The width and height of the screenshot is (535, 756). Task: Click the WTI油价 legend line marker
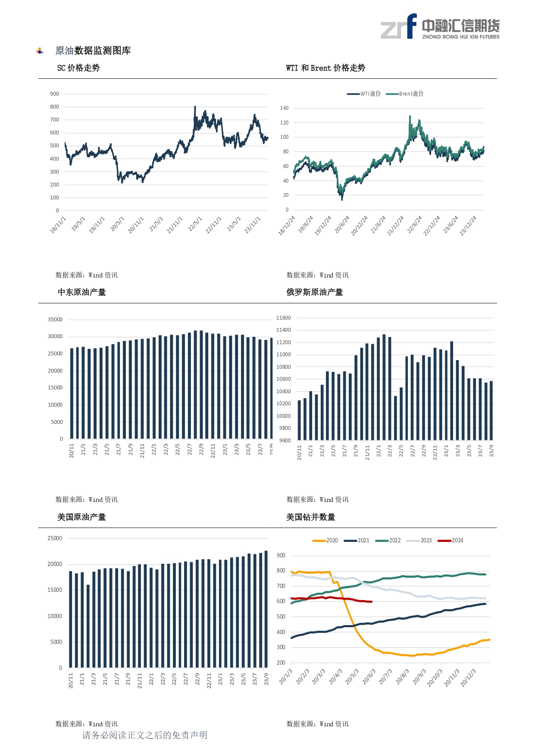tap(354, 94)
